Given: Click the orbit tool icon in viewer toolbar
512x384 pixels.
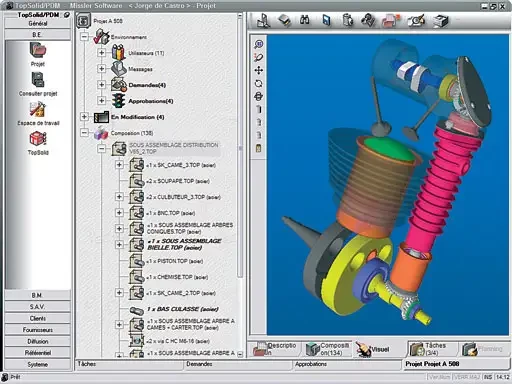Looking at the screenshot, I should click(259, 97).
